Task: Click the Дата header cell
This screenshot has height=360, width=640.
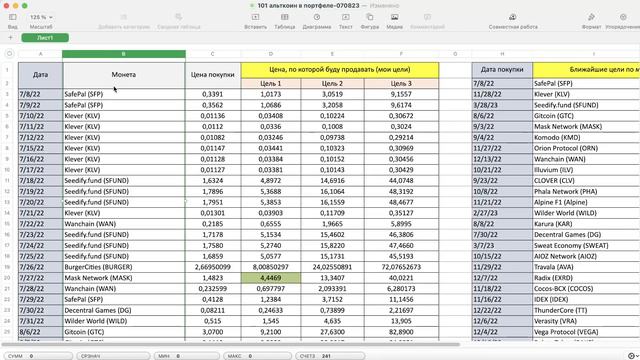Action: click(40, 75)
